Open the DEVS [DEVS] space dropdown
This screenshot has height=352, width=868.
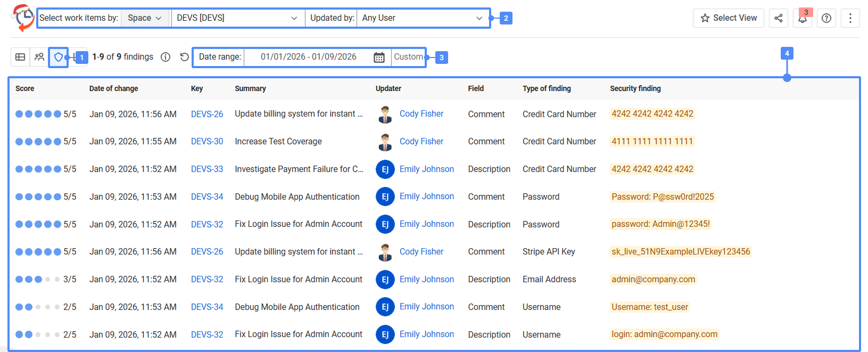pyautogui.click(x=237, y=18)
